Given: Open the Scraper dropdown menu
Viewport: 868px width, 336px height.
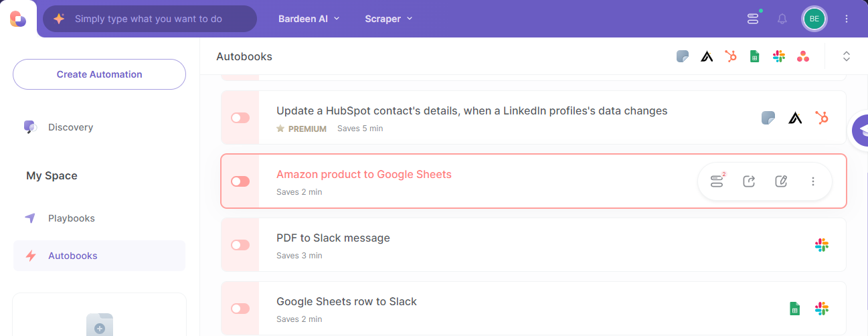Looking at the screenshot, I should coord(389,19).
